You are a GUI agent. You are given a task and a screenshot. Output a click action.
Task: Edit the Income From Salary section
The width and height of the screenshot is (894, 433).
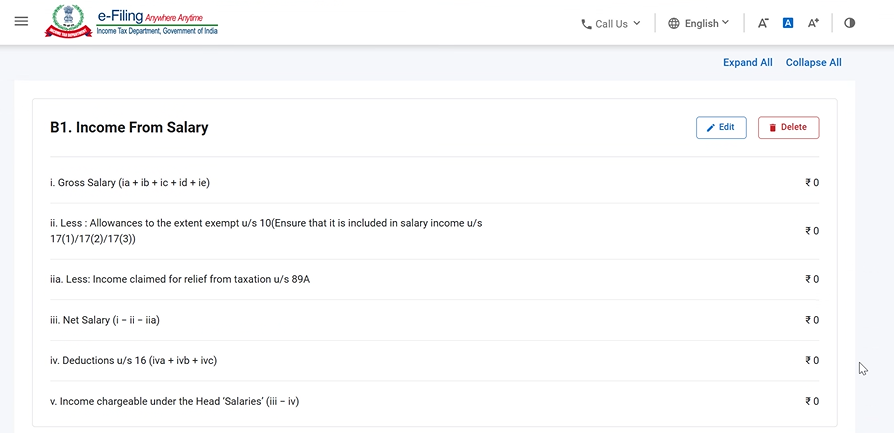(x=721, y=128)
